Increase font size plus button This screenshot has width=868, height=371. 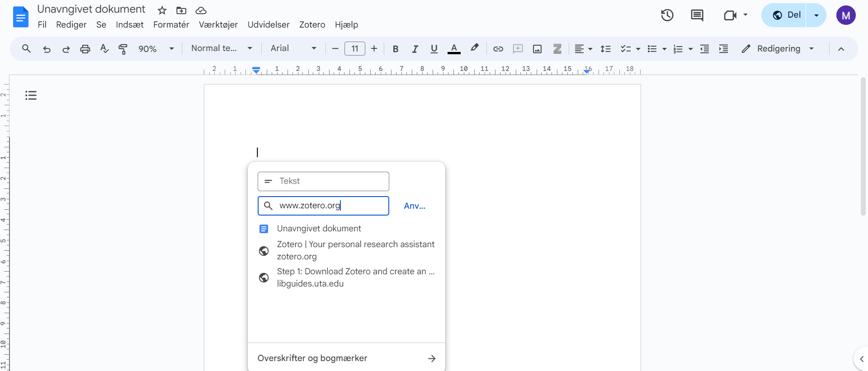tap(374, 48)
